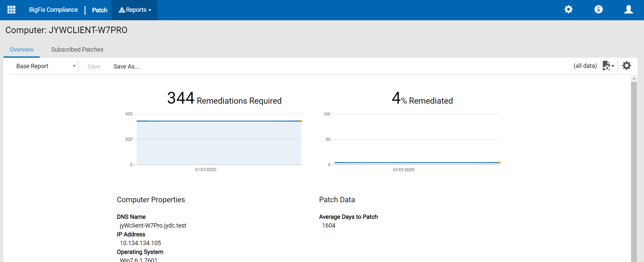
Task: Click orange data point on Remediated chart
Action: point(499,163)
